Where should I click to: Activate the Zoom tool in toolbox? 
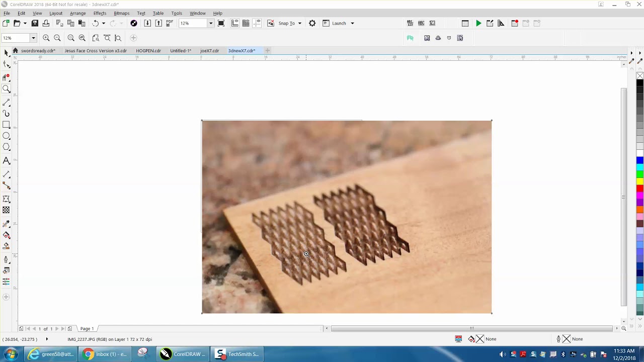click(x=6, y=89)
